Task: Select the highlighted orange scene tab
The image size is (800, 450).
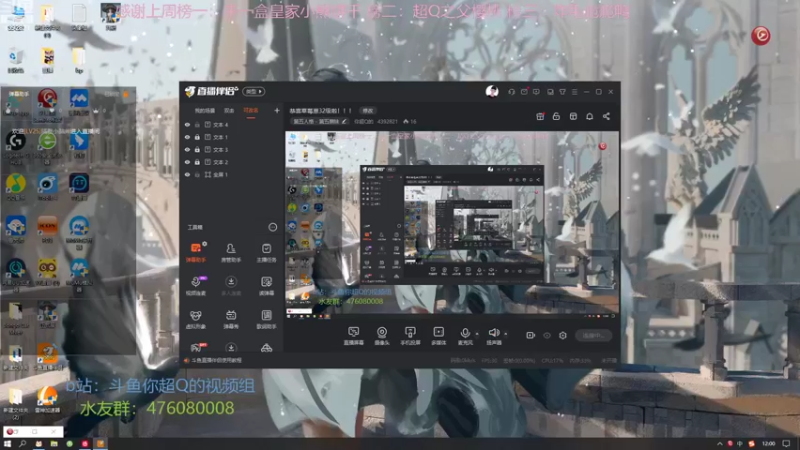Action: pos(251,111)
